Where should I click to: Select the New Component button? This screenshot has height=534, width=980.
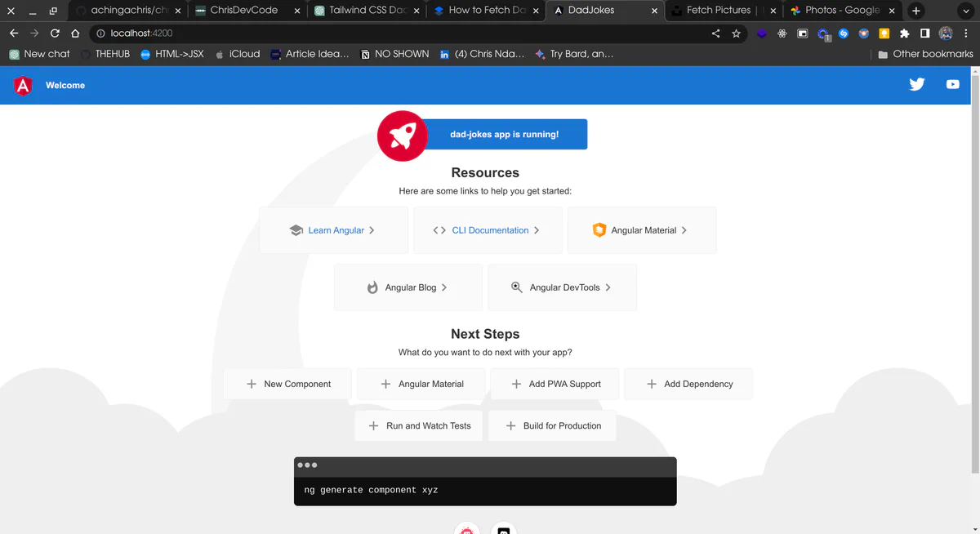pyautogui.click(x=287, y=384)
